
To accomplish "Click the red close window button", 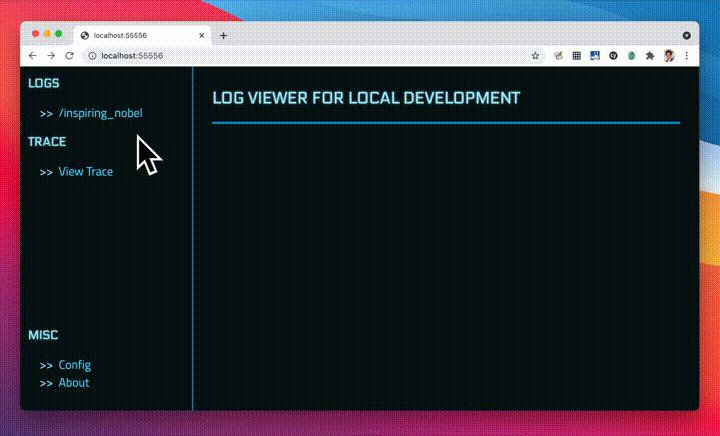I will [35, 34].
